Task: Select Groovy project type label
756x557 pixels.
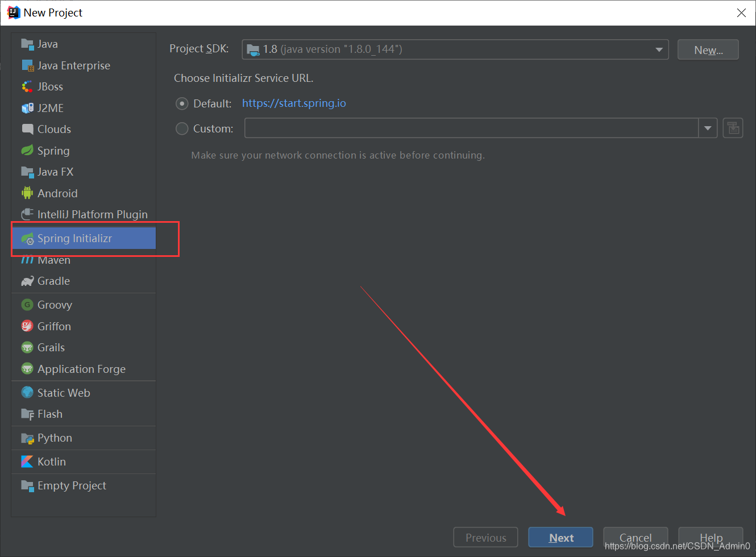Action: 55,305
